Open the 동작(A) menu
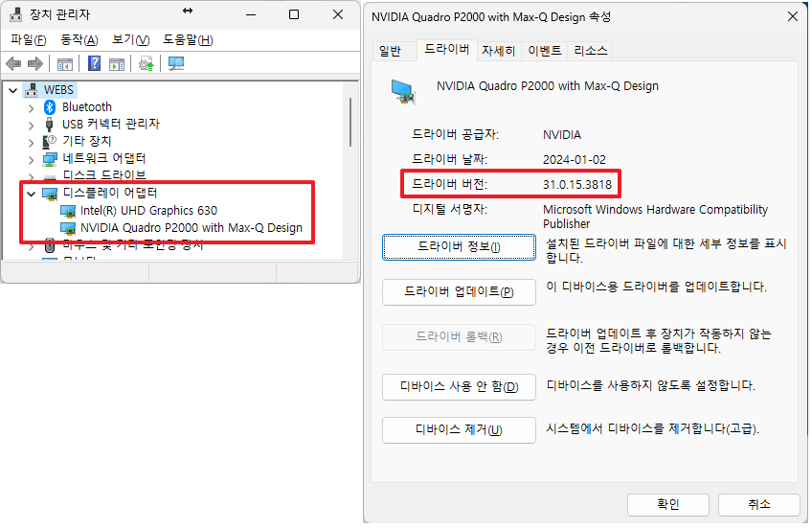The image size is (812, 529). click(79, 40)
